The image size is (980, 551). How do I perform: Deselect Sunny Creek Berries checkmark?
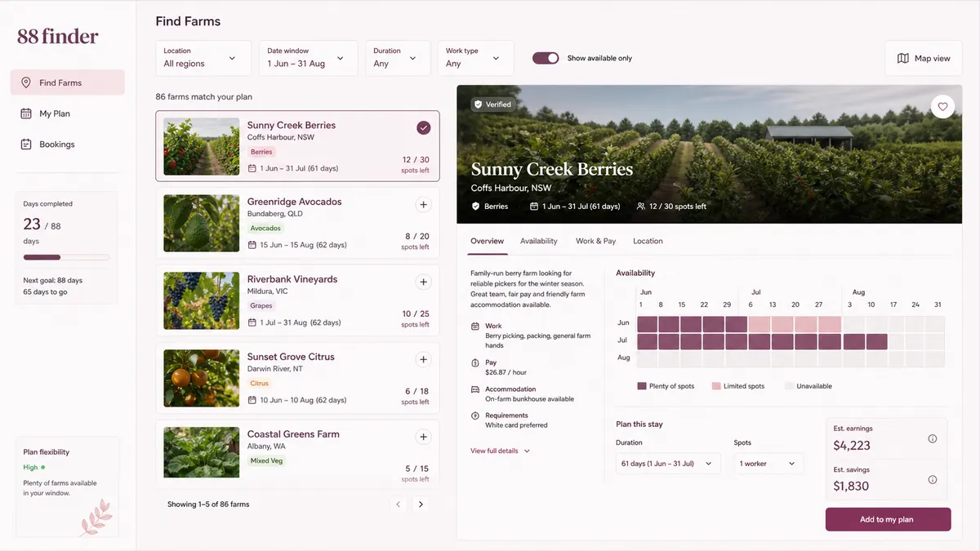point(423,127)
